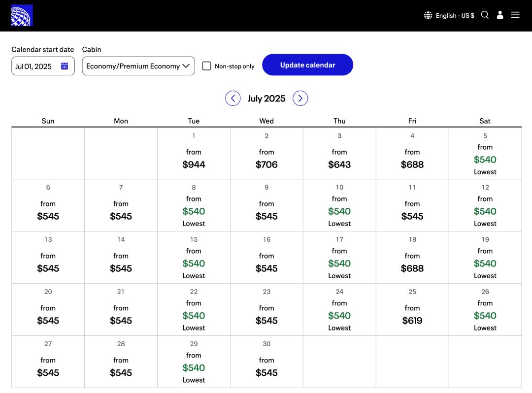Click the English - US $ language selector
This screenshot has width=532, height=393.
(x=455, y=15)
